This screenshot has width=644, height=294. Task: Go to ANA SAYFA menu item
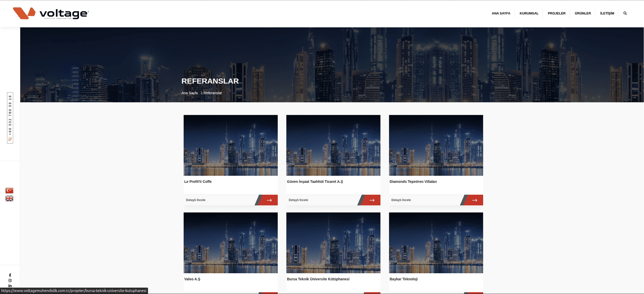(501, 13)
